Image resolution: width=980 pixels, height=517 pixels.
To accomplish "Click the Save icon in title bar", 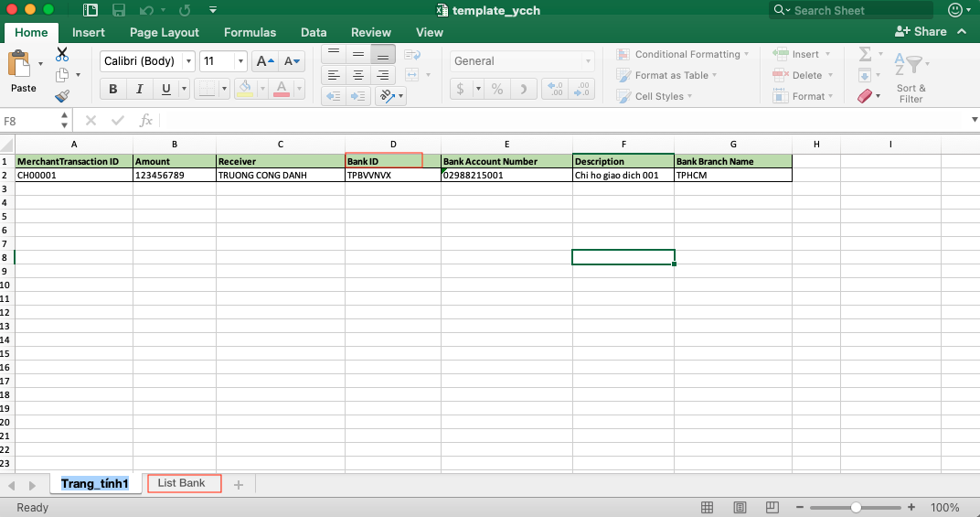I will (x=119, y=10).
